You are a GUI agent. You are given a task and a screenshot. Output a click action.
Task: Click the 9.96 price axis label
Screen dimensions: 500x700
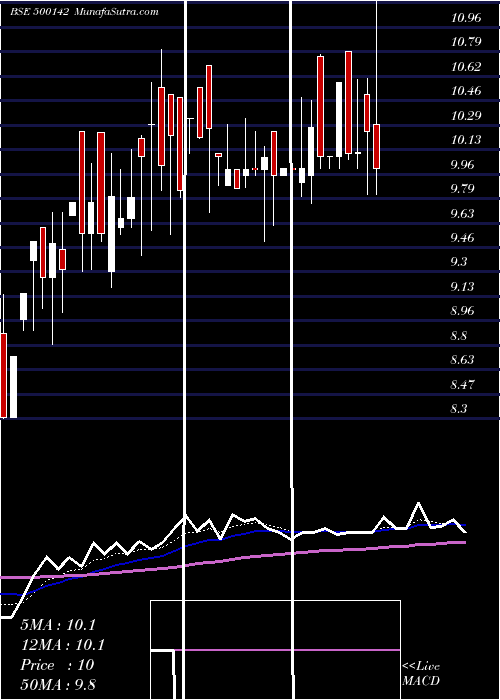[x=462, y=164]
